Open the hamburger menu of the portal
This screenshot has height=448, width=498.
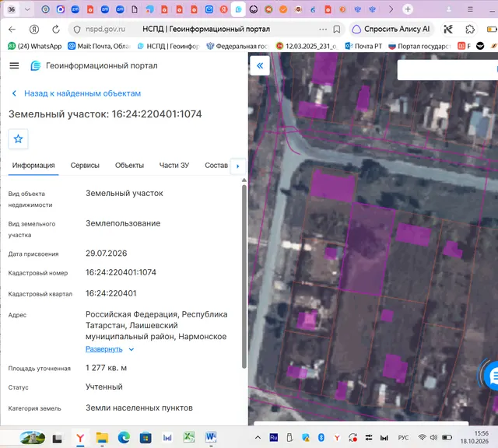(14, 66)
